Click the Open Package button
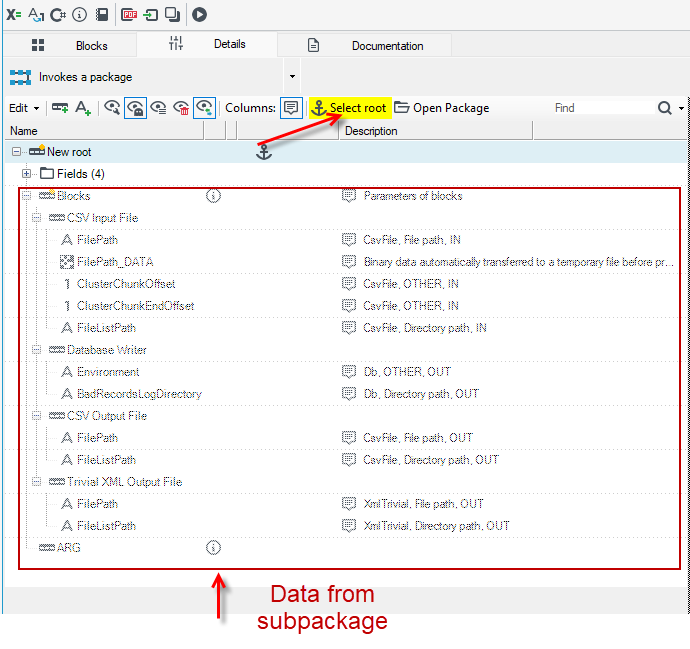The image size is (690, 649). (441, 108)
